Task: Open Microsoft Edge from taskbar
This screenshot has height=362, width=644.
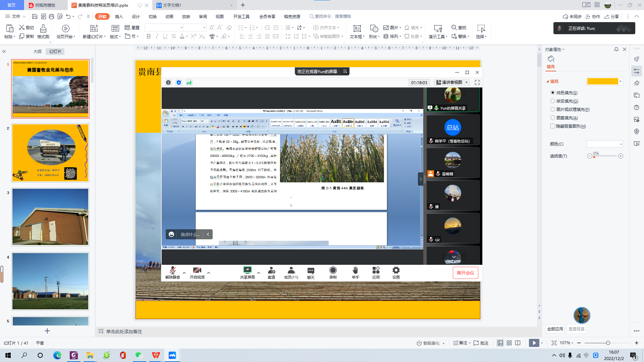Action: 57,355
